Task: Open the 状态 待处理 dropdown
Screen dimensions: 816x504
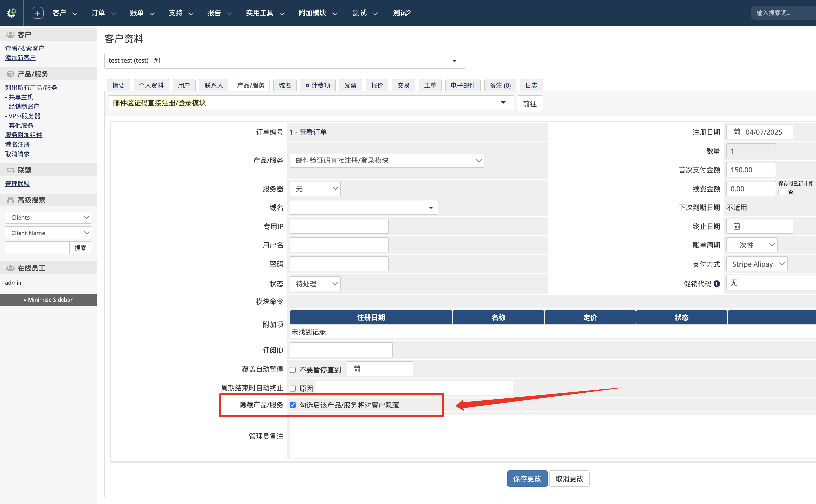Action: pos(314,284)
